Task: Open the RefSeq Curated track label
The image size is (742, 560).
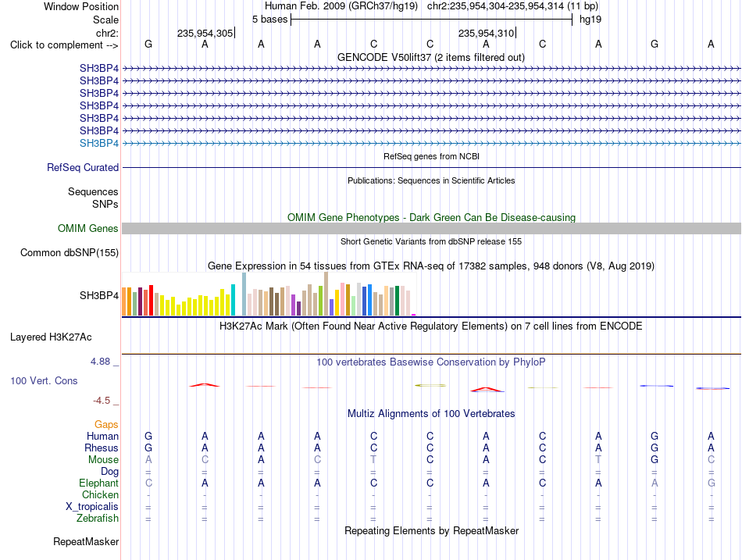Action: (83, 168)
